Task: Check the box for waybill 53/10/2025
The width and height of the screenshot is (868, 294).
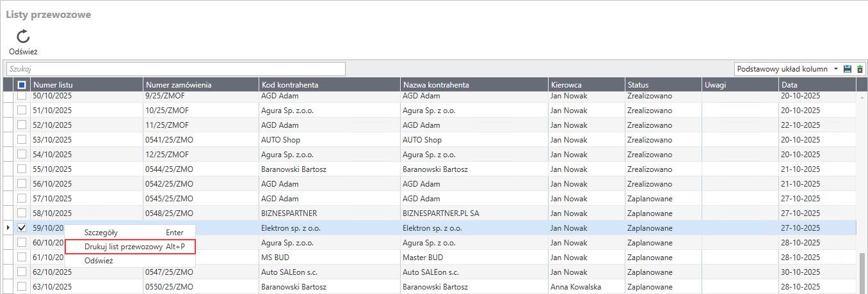Action: tap(22, 139)
